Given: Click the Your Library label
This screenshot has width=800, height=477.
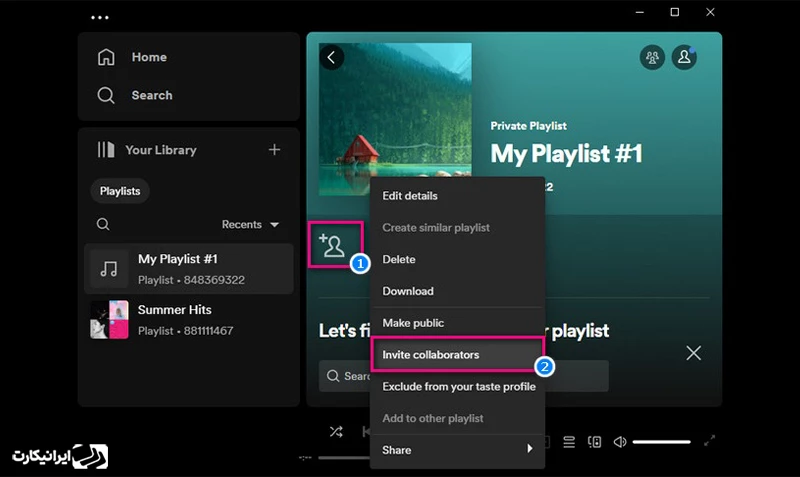Looking at the screenshot, I should click(161, 150).
